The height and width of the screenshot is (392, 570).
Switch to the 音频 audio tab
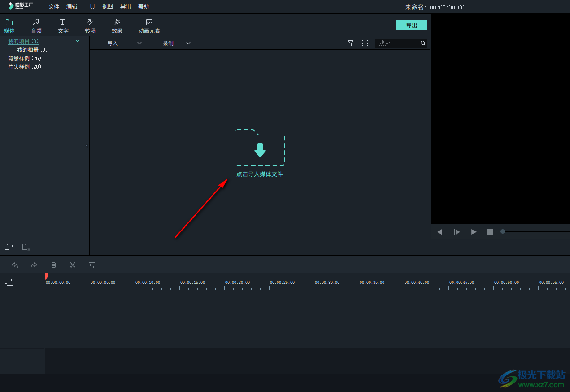click(36, 26)
